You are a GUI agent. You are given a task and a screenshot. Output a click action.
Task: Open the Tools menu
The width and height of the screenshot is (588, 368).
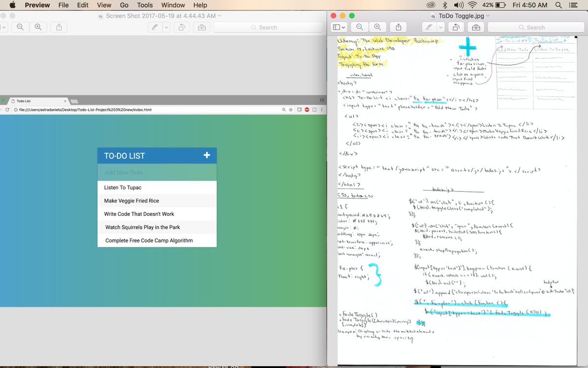145,5
